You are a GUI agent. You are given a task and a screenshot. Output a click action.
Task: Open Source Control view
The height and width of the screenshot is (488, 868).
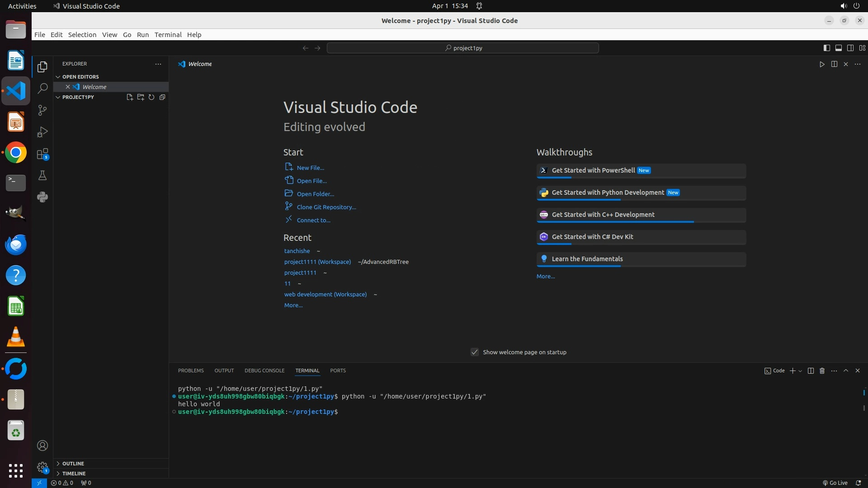(42, 110)
